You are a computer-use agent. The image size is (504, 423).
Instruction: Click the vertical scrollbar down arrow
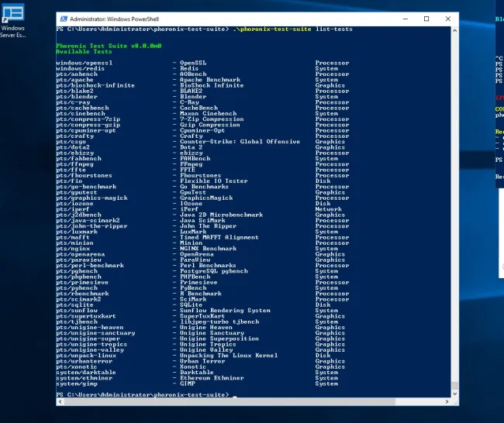coord(454,394)
